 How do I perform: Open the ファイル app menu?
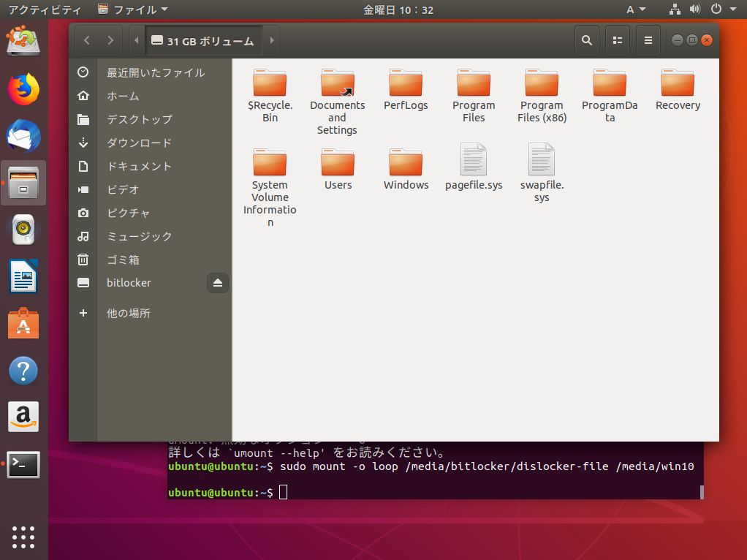(133, 10)
